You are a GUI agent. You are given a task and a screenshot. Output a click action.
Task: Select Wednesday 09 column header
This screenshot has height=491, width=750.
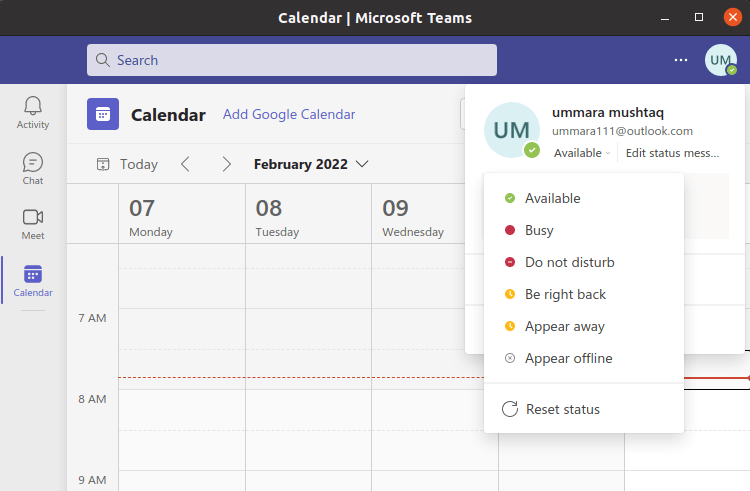[419, 214]
